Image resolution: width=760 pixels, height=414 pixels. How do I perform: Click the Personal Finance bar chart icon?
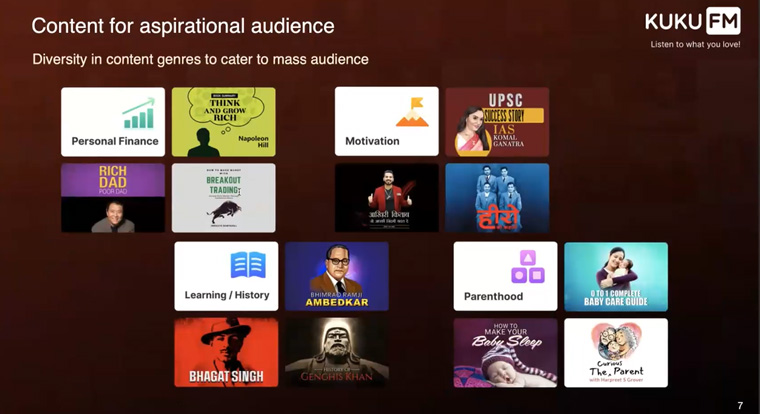pos(139,113)
